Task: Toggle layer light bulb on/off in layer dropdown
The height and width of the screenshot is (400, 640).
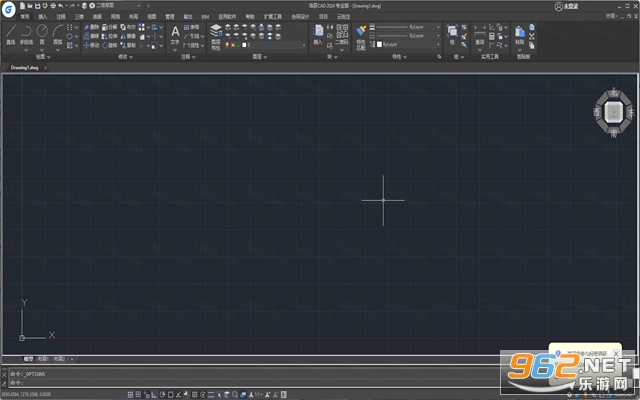Action: (227, 45)
